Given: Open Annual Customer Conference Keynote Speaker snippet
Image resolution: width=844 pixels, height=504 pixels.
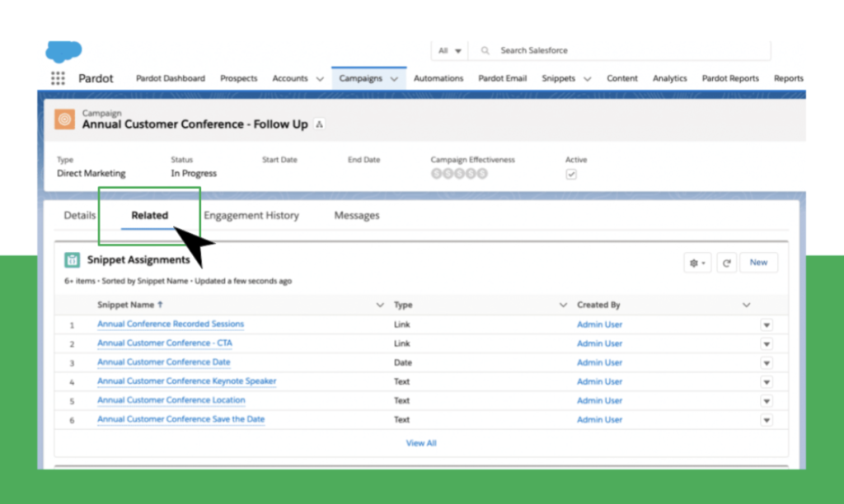Looking at the screenshot, I should (x=187, y=380).
